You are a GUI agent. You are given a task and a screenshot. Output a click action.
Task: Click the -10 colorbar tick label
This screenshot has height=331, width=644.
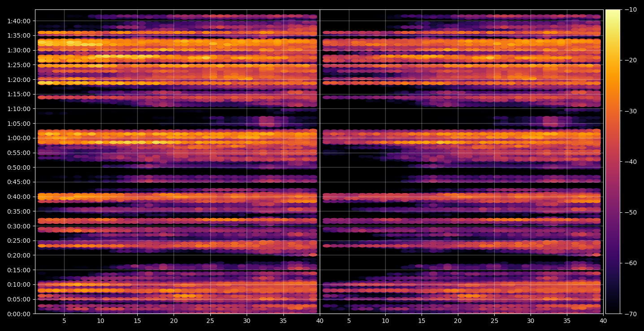pos(630,10)
